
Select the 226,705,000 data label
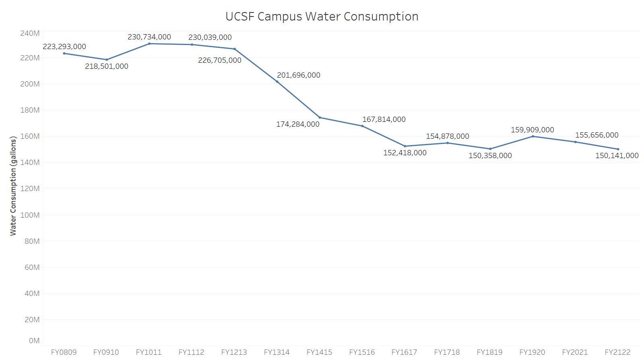coord(220,60)
